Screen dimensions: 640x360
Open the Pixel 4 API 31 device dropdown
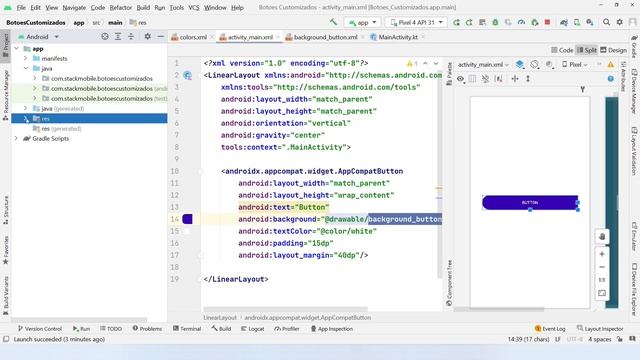[416, 22]
